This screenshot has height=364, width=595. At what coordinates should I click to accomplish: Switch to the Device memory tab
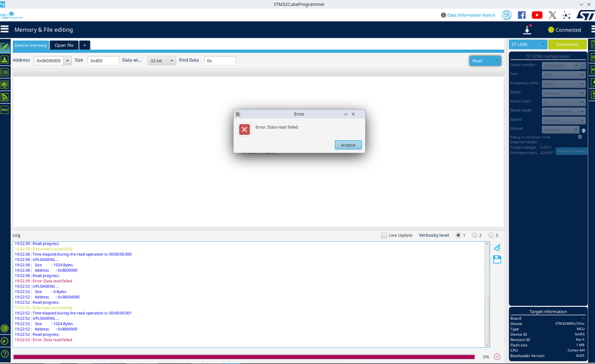click(31, 45)
